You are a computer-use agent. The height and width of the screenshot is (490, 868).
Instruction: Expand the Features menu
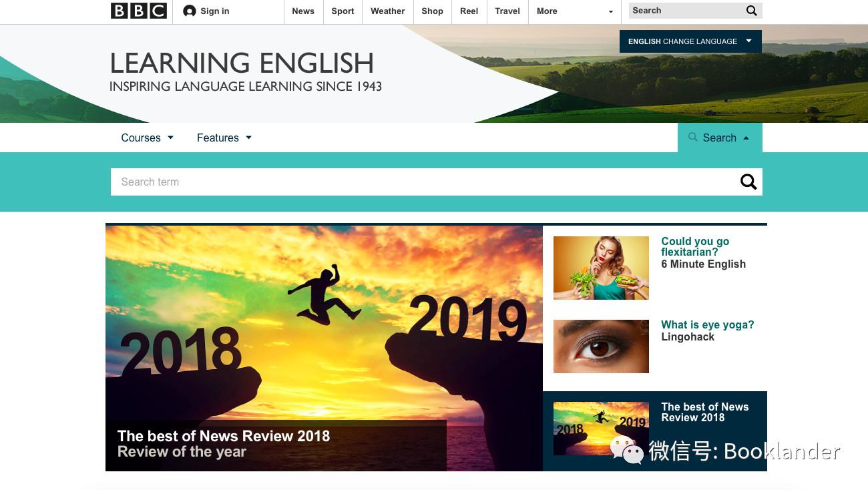click(x=224, y=138)
